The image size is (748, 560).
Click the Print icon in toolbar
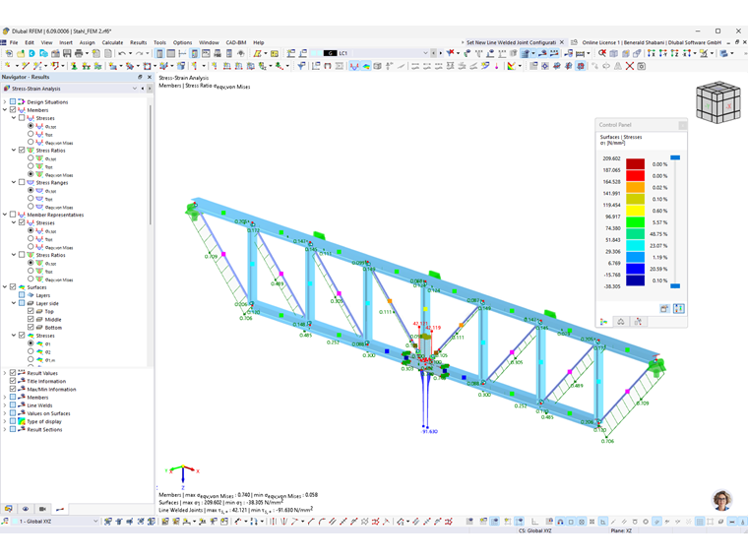pos(79,53)
